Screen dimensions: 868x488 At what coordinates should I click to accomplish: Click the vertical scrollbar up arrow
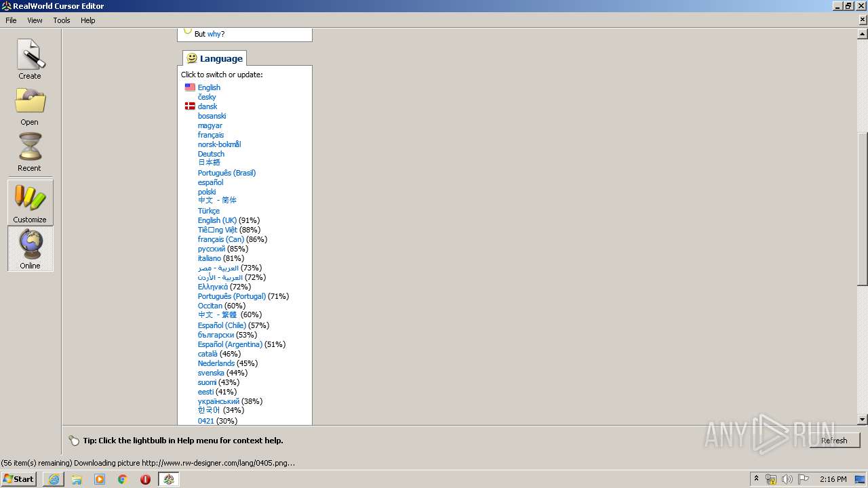[863, 34]
